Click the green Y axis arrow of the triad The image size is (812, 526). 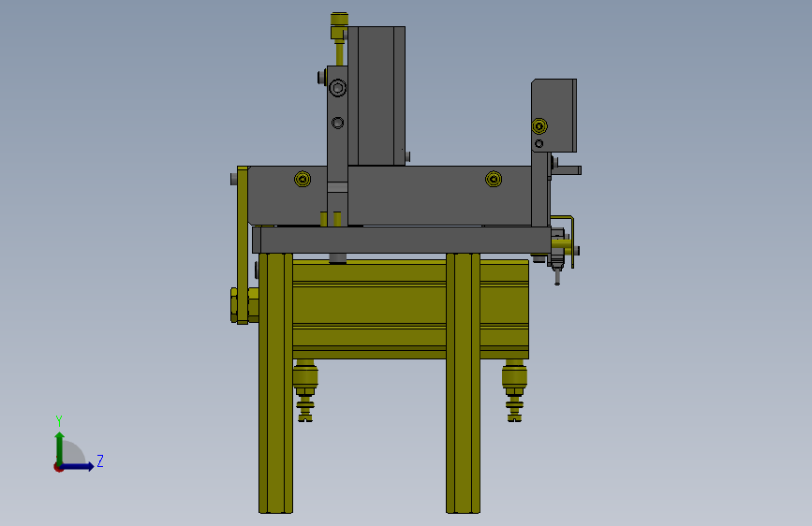click(60, 447)
